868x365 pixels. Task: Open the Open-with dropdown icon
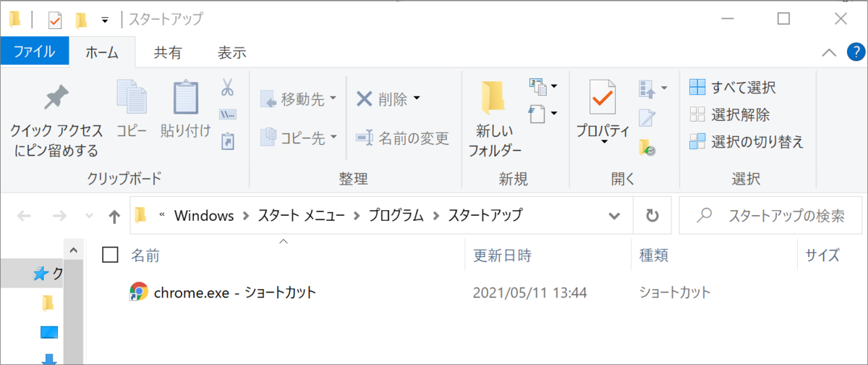coord(652,88)
